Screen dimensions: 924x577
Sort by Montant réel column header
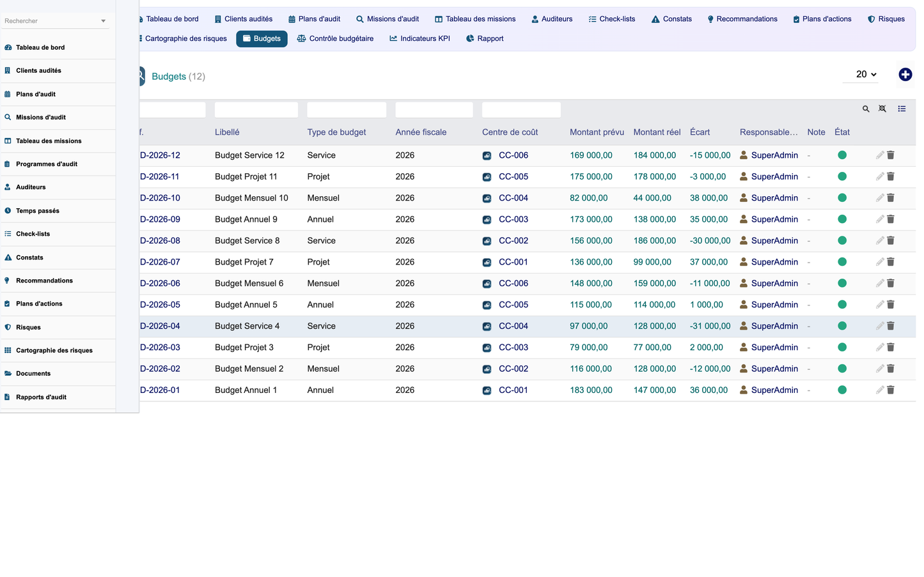coord(657,132)
